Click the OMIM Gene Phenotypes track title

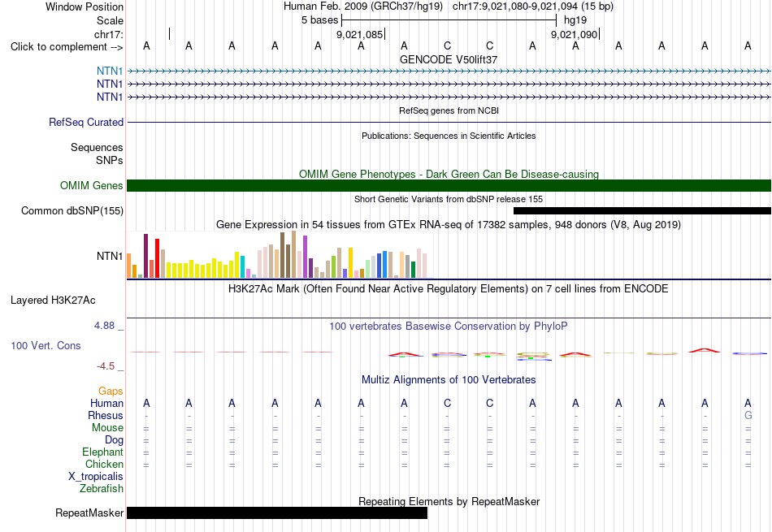click(x=449, y=174)
